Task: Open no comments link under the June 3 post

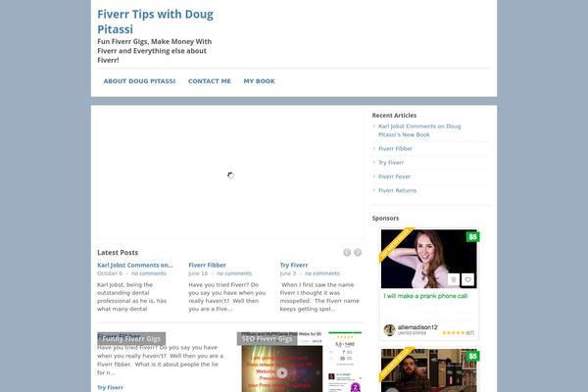Action: (x=322, y=273)
